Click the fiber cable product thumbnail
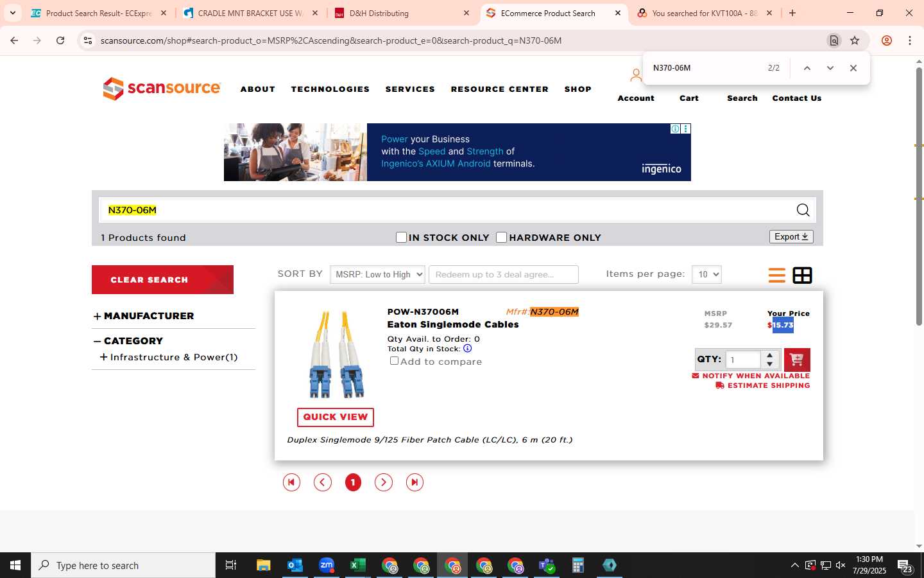 click(336, 355)
